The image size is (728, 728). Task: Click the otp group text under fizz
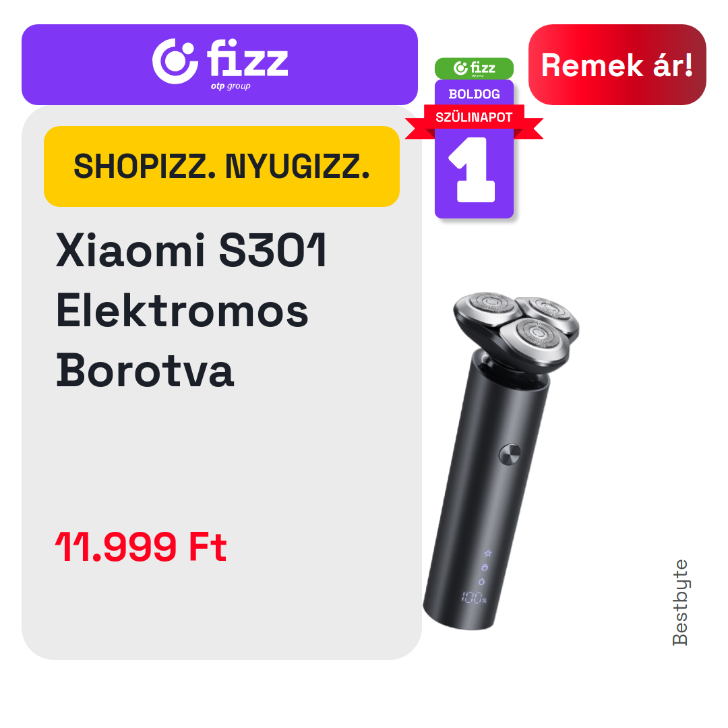(x=231, y=86)
